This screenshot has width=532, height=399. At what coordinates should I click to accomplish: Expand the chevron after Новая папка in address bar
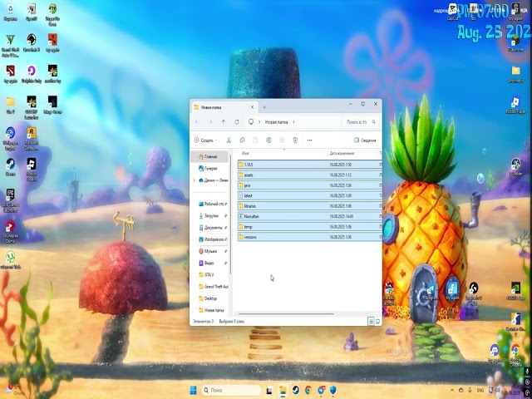293,122
